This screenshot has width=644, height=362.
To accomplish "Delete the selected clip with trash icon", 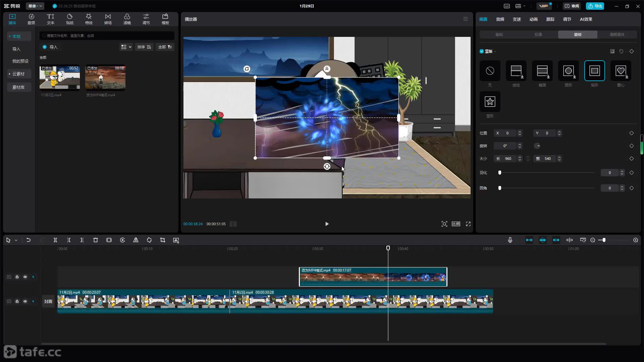I will tap(96, 240).
